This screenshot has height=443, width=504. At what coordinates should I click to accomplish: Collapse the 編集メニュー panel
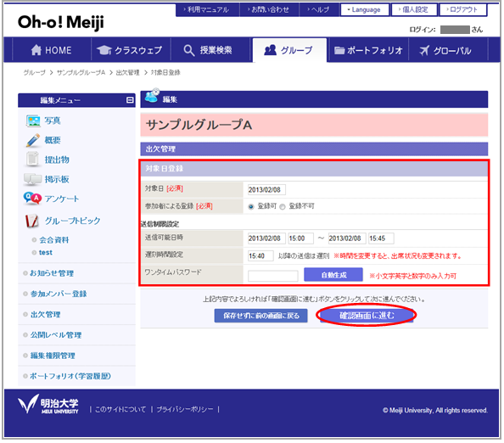[130, 100]
